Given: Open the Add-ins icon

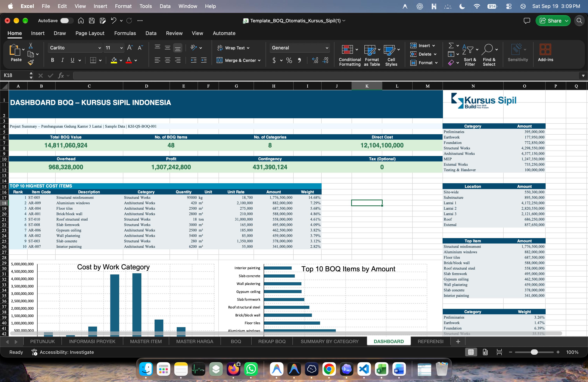Looking at the screenshot, I should (545, 53).
